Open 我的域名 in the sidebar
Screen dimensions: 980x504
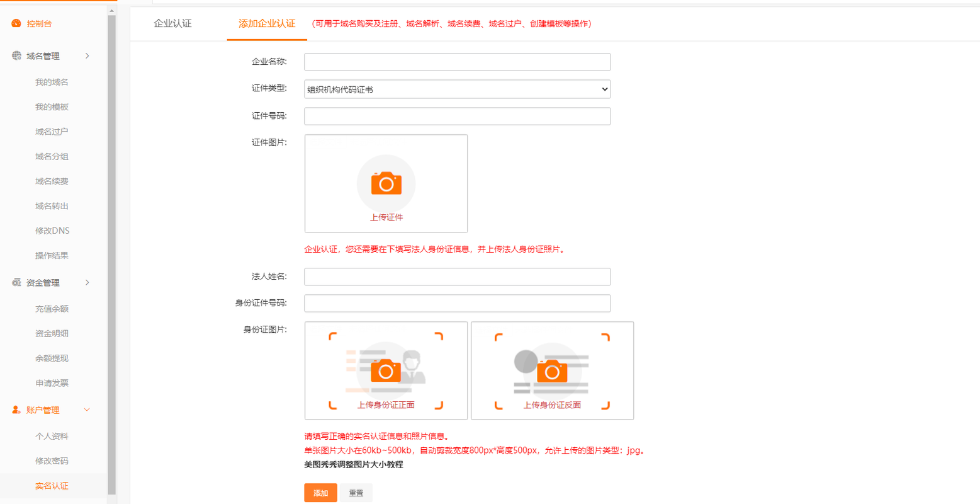[x=52, y=82]
